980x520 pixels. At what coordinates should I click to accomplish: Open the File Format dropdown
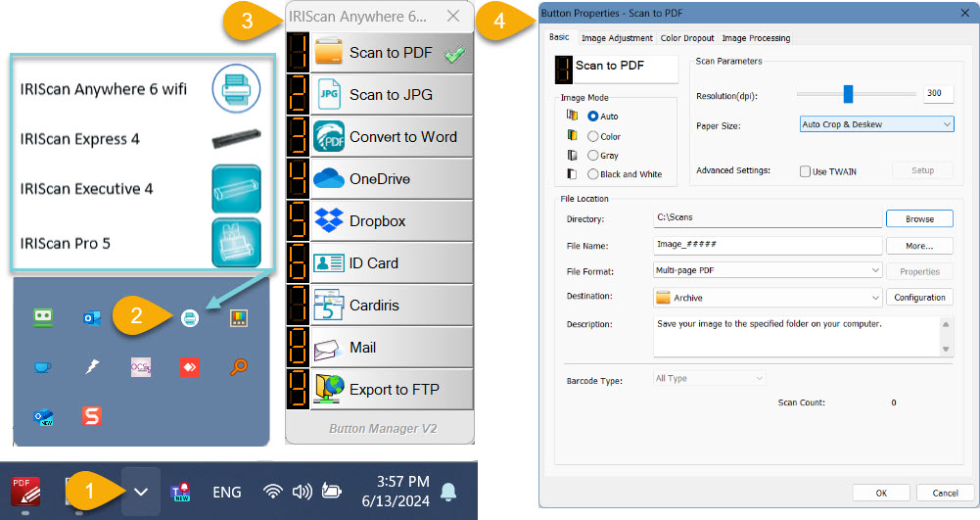pos(768,270)
